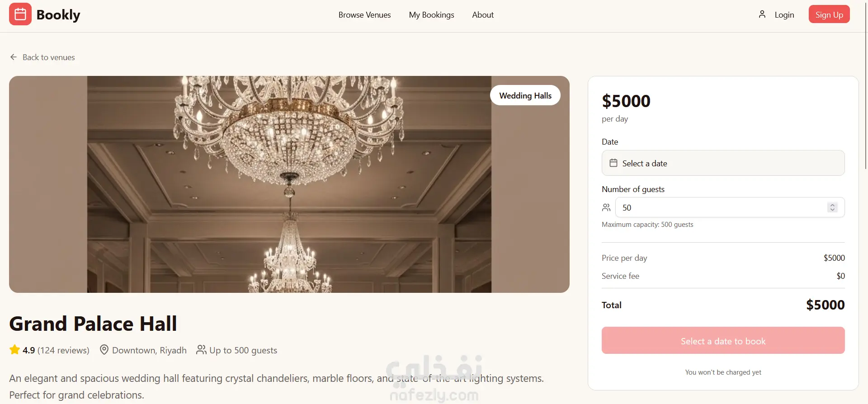Click the calendar icon in the date field
The width and height of the screenshot is (868, 404).
(x=613, y=163)
